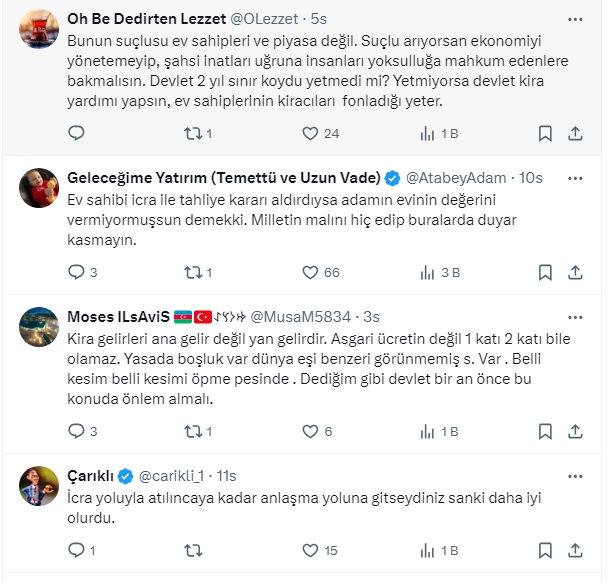Reply to Oh Be Dedirten Lezzet's tweet
This screenshot has width=614, height=583.
point(76,133)
